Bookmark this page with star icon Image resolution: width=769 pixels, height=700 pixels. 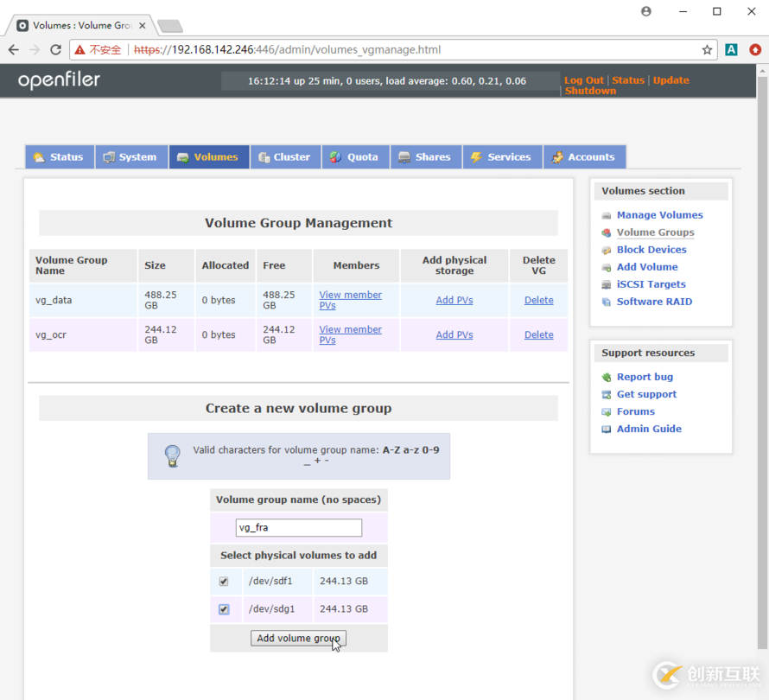(x=707, y=50)
